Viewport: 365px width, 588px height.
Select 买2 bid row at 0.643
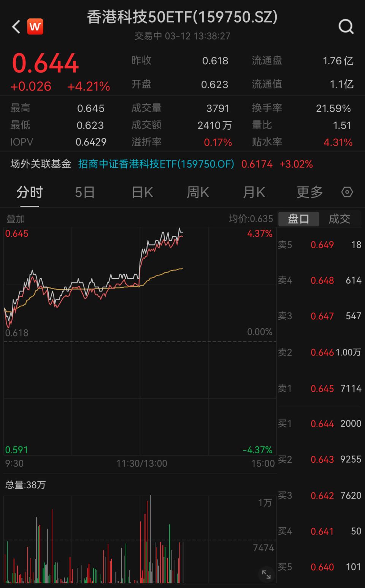[x=320, y=459]
